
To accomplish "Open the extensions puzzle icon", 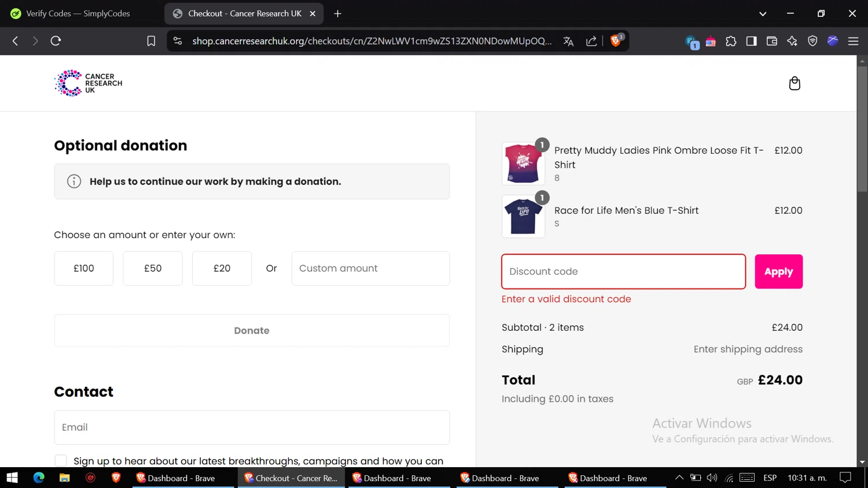I will click(x=731, y=41).
